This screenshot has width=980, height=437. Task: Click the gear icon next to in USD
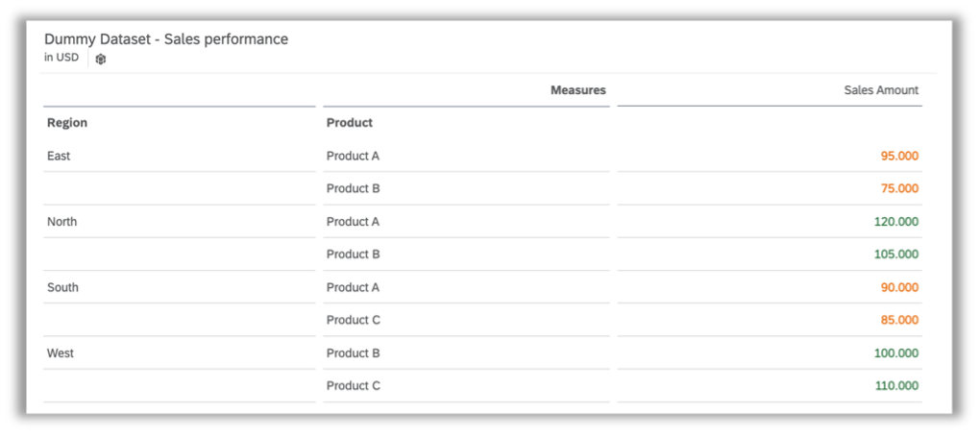(101, 59)
